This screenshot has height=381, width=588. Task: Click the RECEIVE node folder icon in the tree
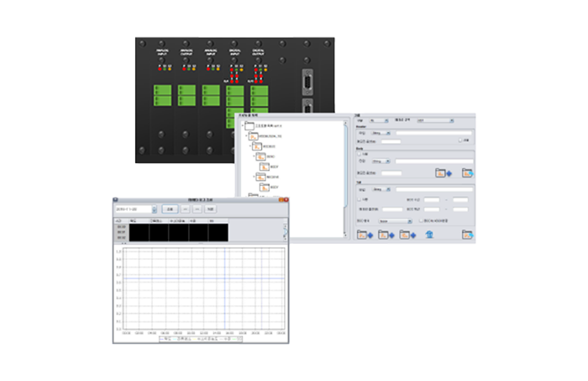[260, 177]
